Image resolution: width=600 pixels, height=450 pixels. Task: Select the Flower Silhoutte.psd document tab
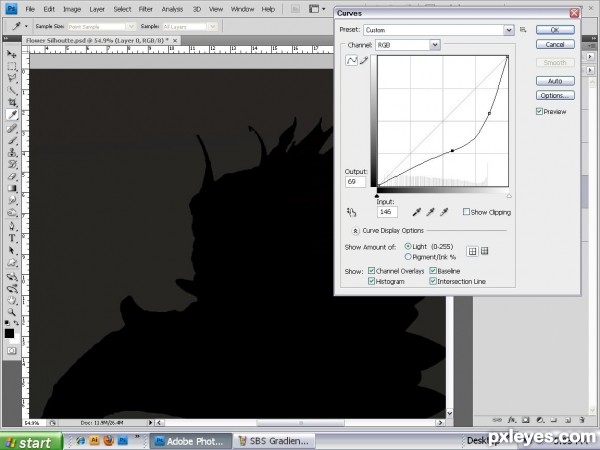101,40
